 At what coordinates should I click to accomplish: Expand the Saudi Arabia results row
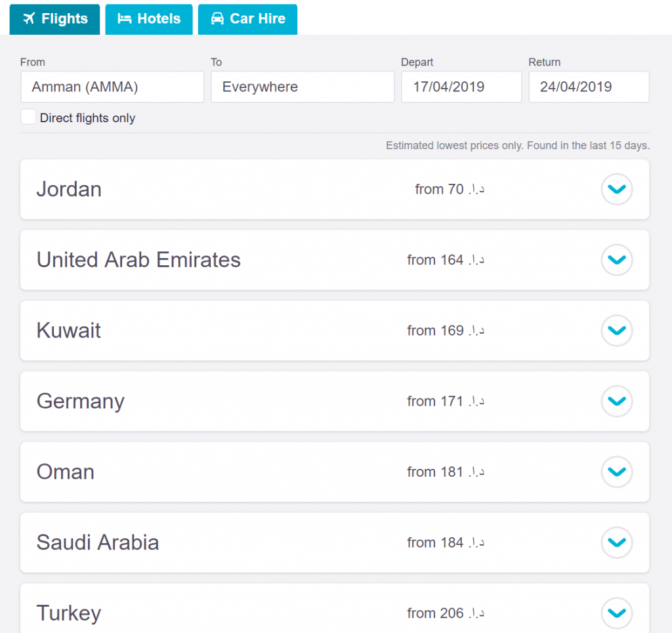(x=617, y=542)
